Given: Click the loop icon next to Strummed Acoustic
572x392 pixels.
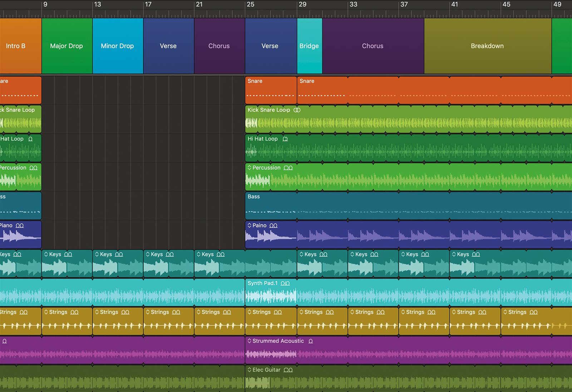Looking at the screenshot, I should (x=310, y=341).
